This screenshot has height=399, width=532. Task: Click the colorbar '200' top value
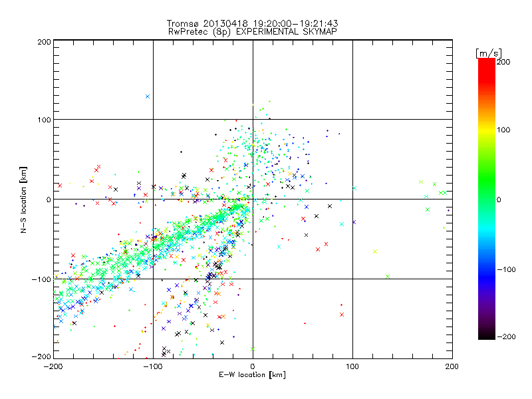click(x=503, y=62)
